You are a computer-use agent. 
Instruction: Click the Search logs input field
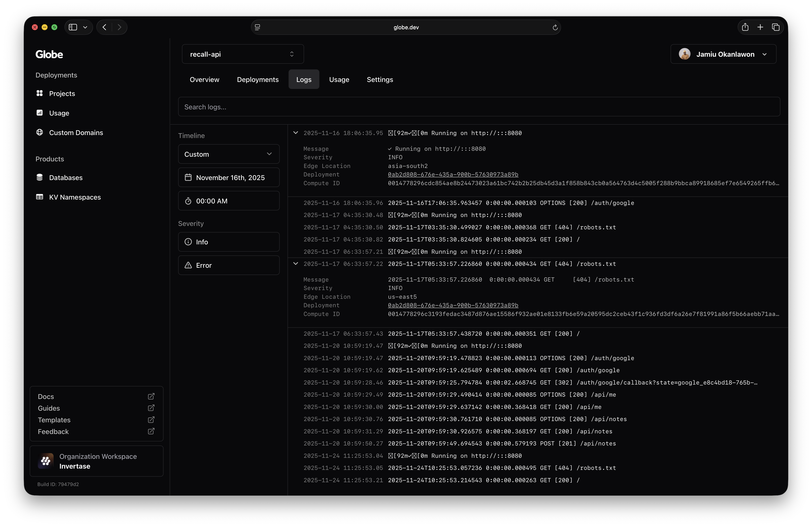pos(479,107)
